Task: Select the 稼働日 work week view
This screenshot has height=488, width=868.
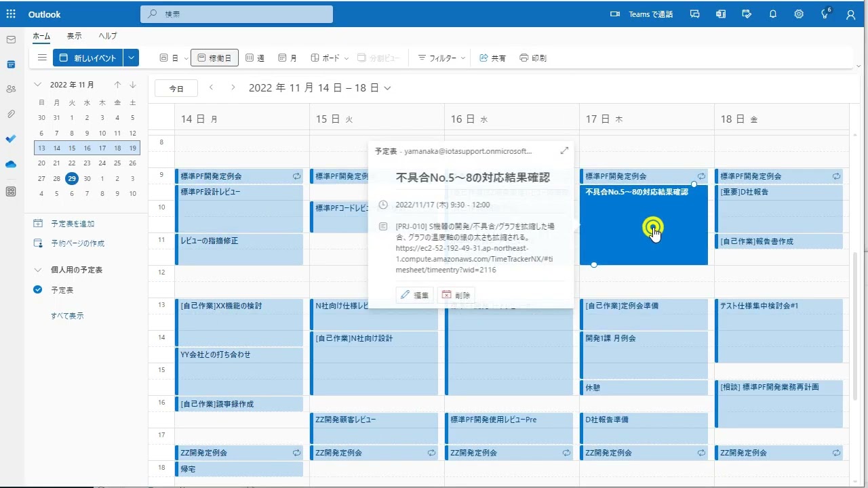Action: (214, 58)
